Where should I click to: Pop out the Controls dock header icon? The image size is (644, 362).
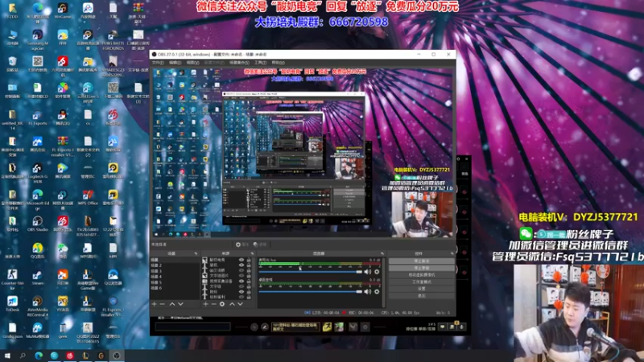click(452, 253)
